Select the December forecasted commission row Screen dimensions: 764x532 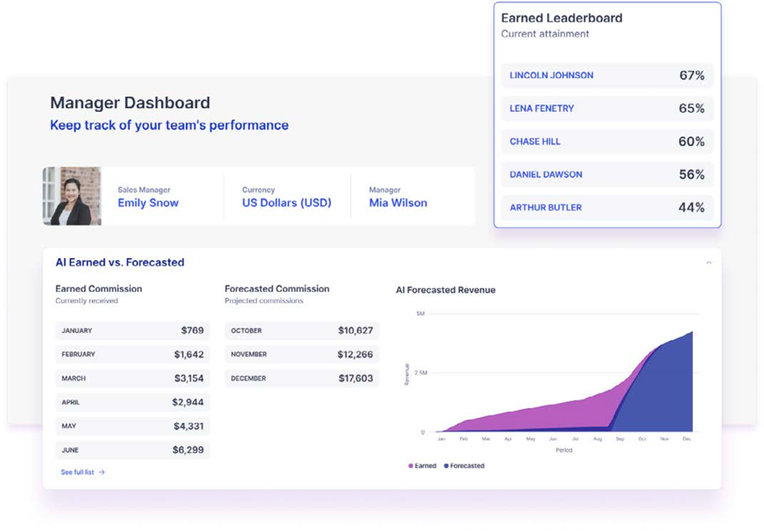click(x=302, y=378)
